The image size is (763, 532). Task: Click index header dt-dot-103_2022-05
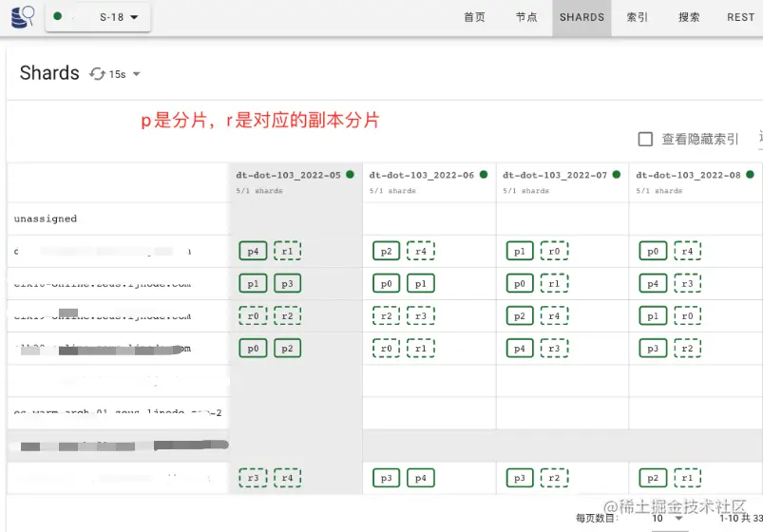(x=288, y=175)
